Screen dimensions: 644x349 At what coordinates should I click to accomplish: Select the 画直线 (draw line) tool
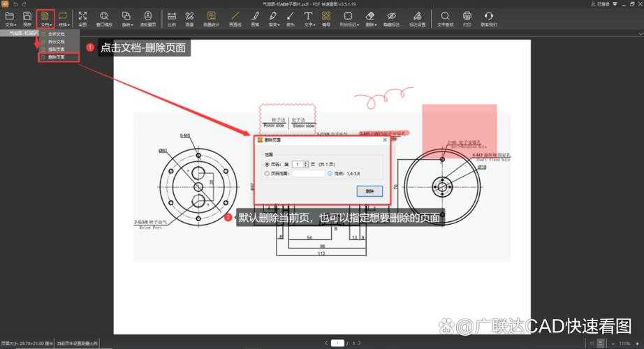235,18
